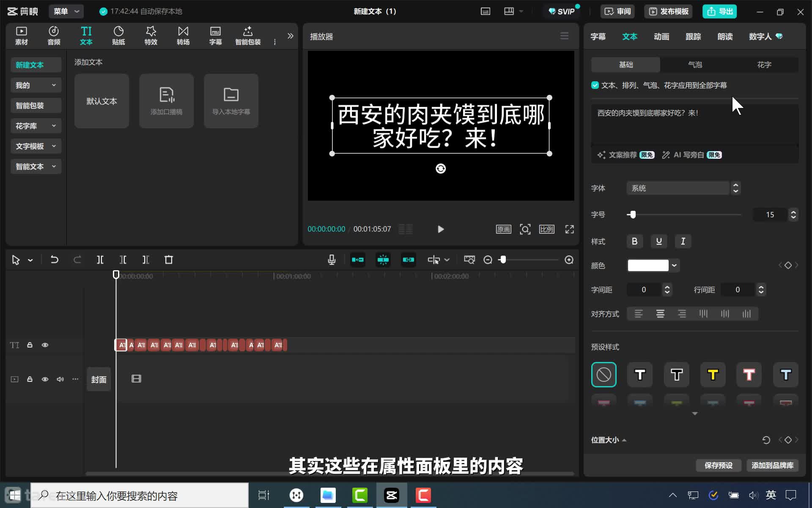Open the keyboard shortcuts icon in title bar
812x508 pixels.
pos(486,11)
